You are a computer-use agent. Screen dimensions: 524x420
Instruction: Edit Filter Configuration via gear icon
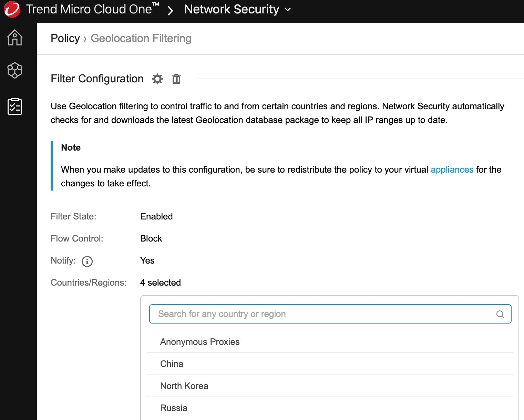click(157, 79)
